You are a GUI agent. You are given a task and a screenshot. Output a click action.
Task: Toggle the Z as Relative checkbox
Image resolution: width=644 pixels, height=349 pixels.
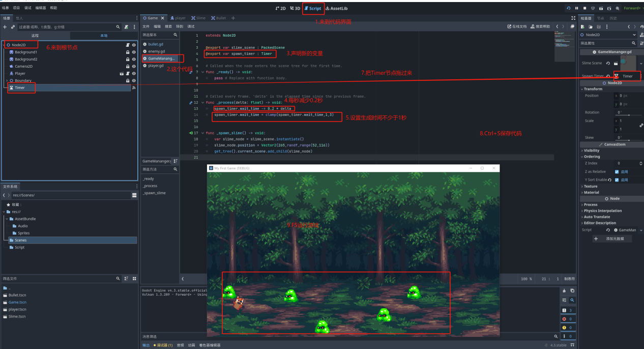[x=617, y=171]
